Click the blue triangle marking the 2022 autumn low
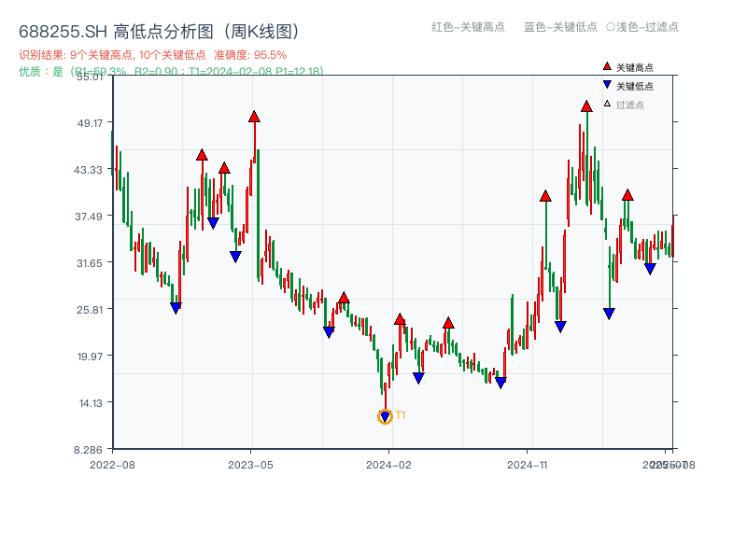This screenshot has width=747, height=560. click(176, 306)
